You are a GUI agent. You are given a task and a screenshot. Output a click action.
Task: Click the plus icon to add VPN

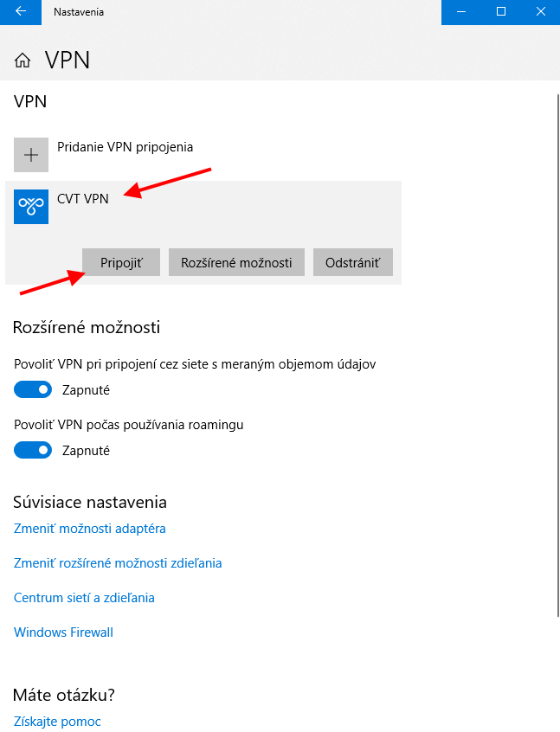31,155
